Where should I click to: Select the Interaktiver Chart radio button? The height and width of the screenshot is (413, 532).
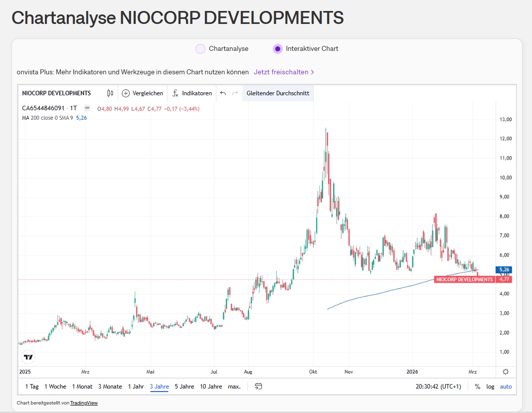click(x=278, y=48)
